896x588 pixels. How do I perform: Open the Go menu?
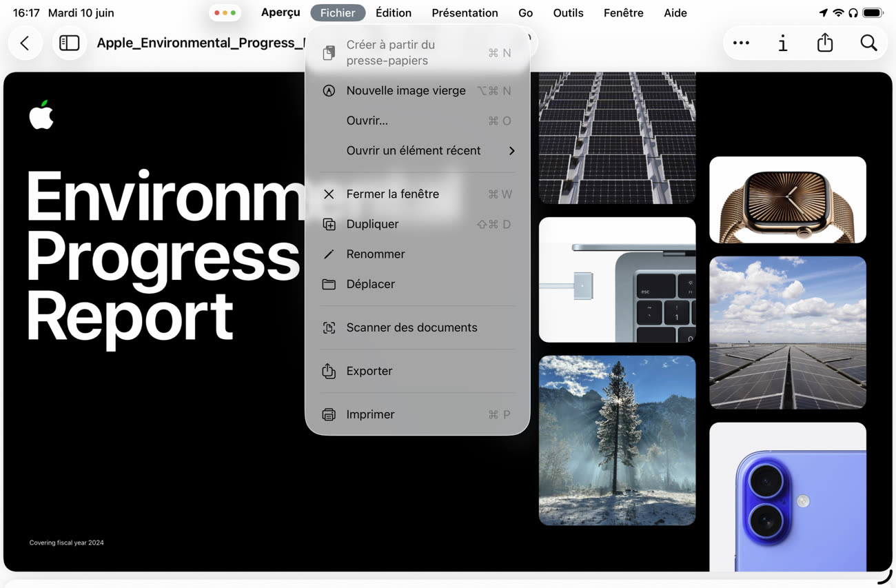[x=525, y=12]
